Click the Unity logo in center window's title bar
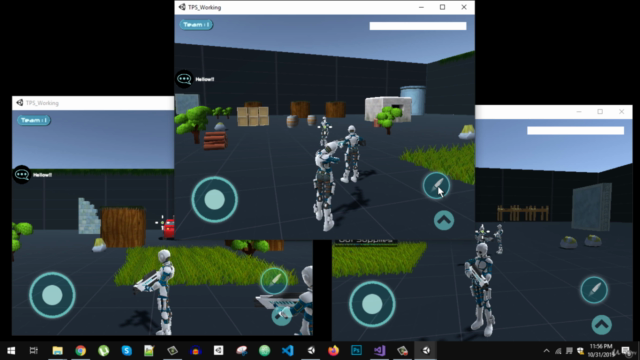The width and height of the screenshot is (640, 360). click(182, 7)
